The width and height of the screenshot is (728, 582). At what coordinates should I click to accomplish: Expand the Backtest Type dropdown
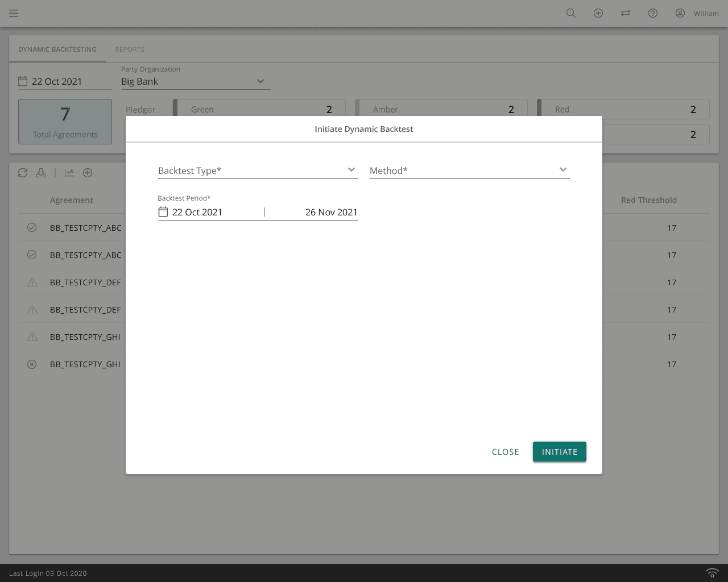[258, 171]
